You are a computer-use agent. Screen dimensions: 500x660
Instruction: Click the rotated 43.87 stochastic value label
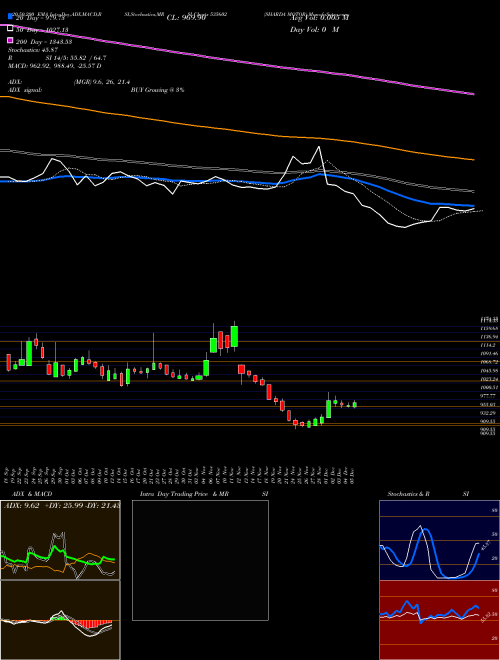[484, 545]
